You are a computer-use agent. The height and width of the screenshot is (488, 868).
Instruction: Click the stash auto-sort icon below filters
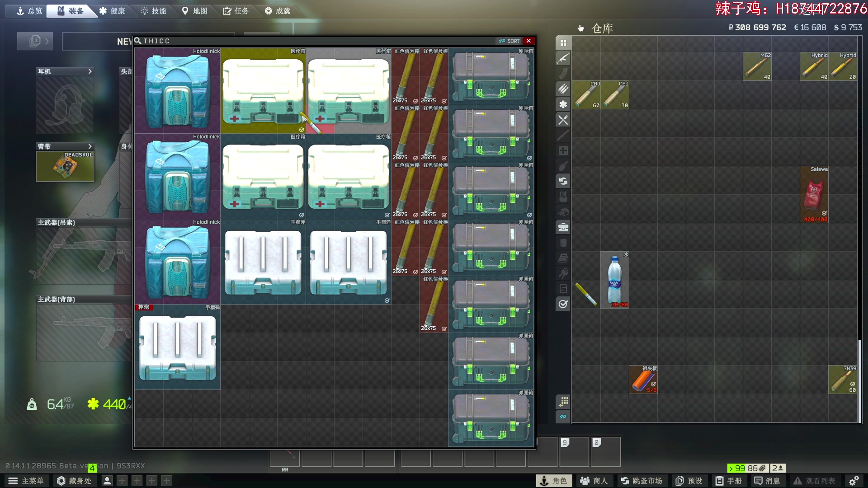coord(563,417)
